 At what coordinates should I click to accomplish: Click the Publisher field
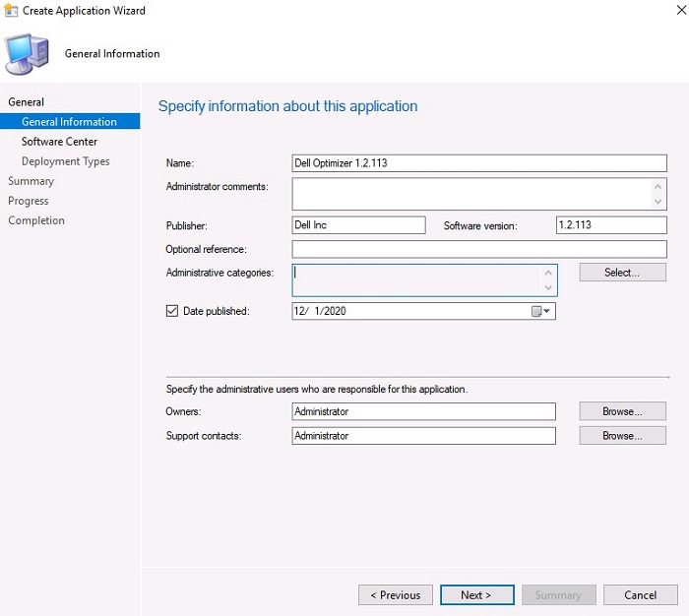coord(358,225)
